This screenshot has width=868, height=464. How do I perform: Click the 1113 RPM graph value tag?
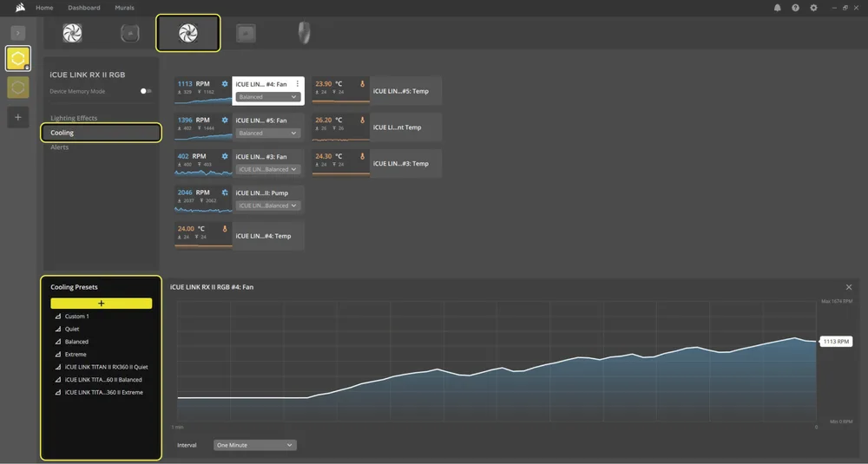836,342
